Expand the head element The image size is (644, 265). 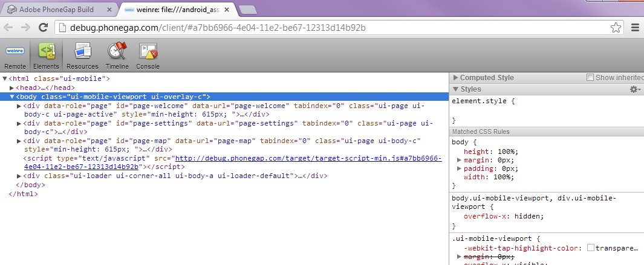(12, 88)
